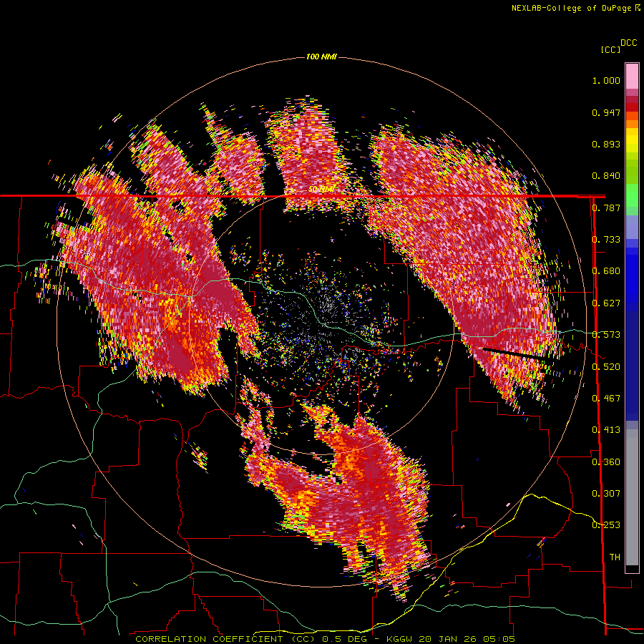Click the KGGW radar site identifier

pyautogui.click(x=401, y=639)
